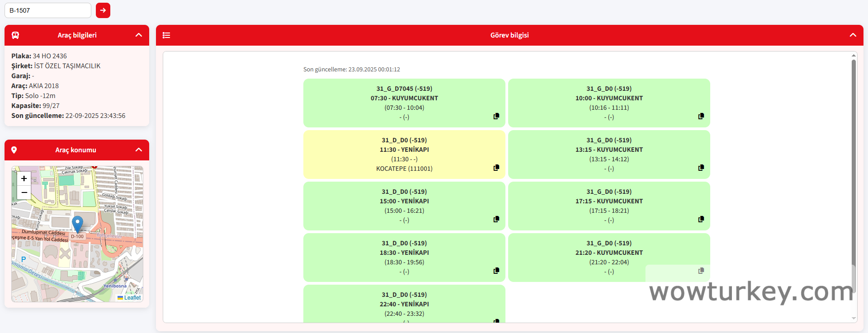Open the Leaflet attribution link
Viewport: 868px width, 333px height.
(x=132, y=298)
